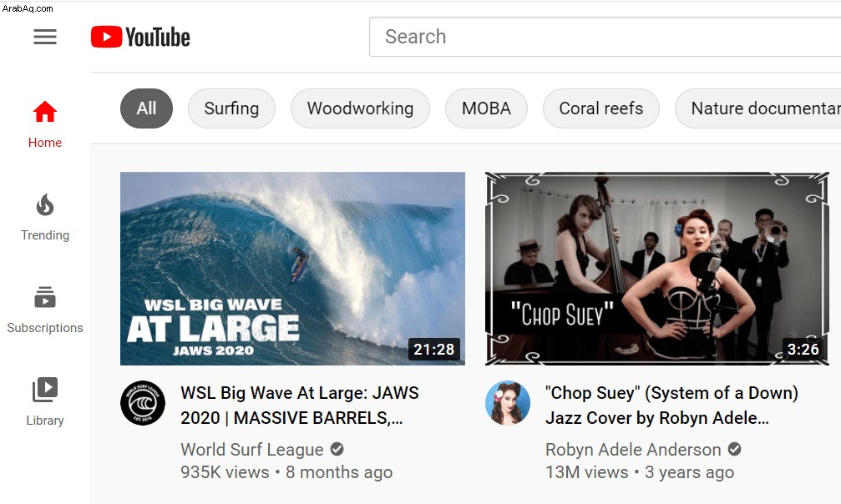Viewport: 841px width, 504px height.
Task: Open "Chop Suey" (System of a Down) title
Action: (x=671, y=406)
